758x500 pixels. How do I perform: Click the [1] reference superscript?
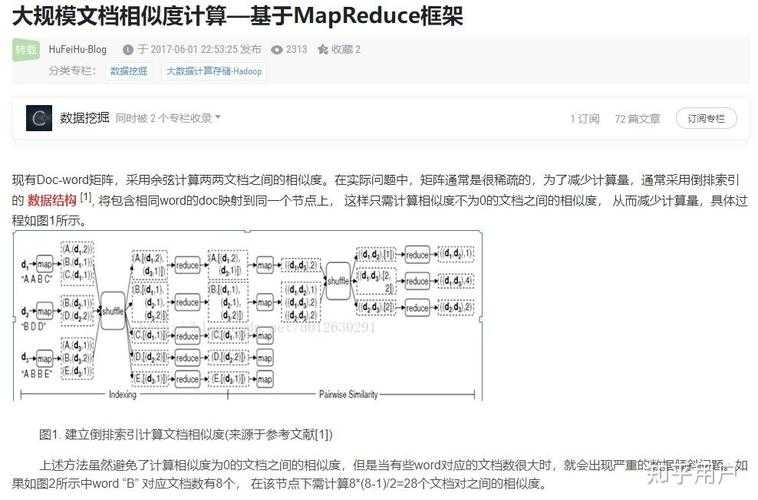coord(86,198)
